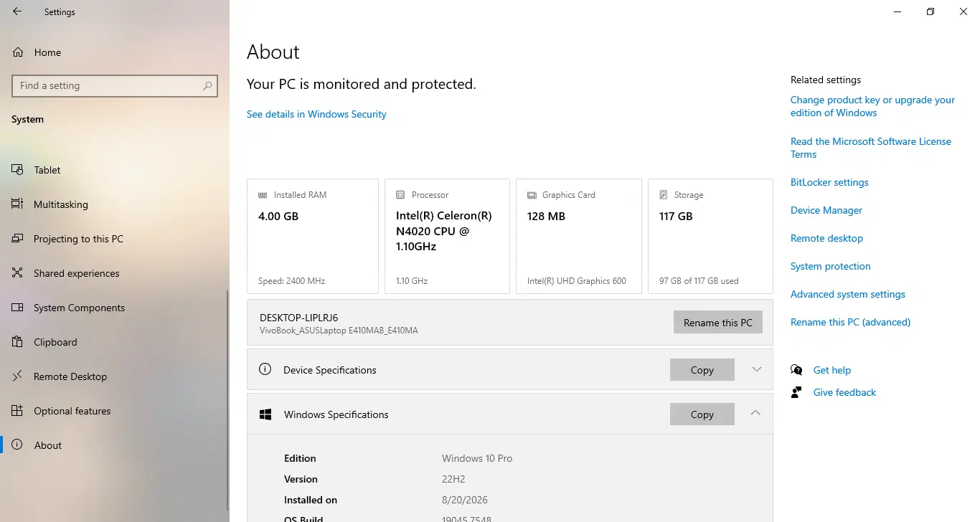This screenshot has height=522, width=980.
Task: Click the VivoBook model name text
Action: pos(339,331)
